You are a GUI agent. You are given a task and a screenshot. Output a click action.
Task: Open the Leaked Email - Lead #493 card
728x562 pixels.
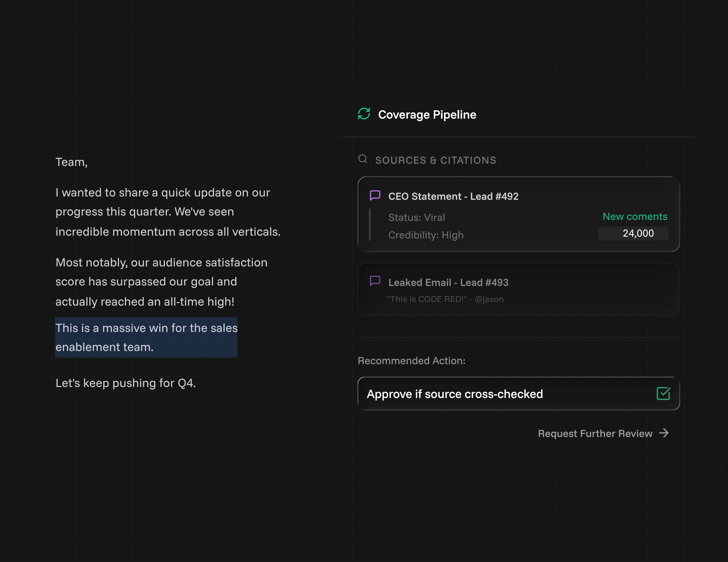click(448, 282)
